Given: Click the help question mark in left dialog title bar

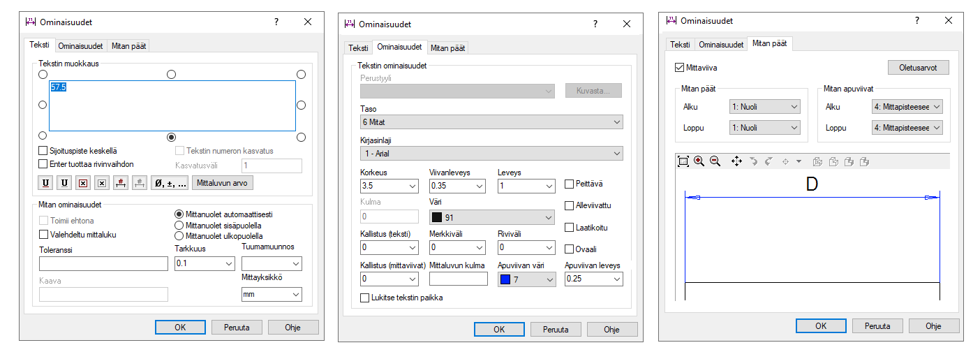Looking at the screenshot, I should click(276, 22).
